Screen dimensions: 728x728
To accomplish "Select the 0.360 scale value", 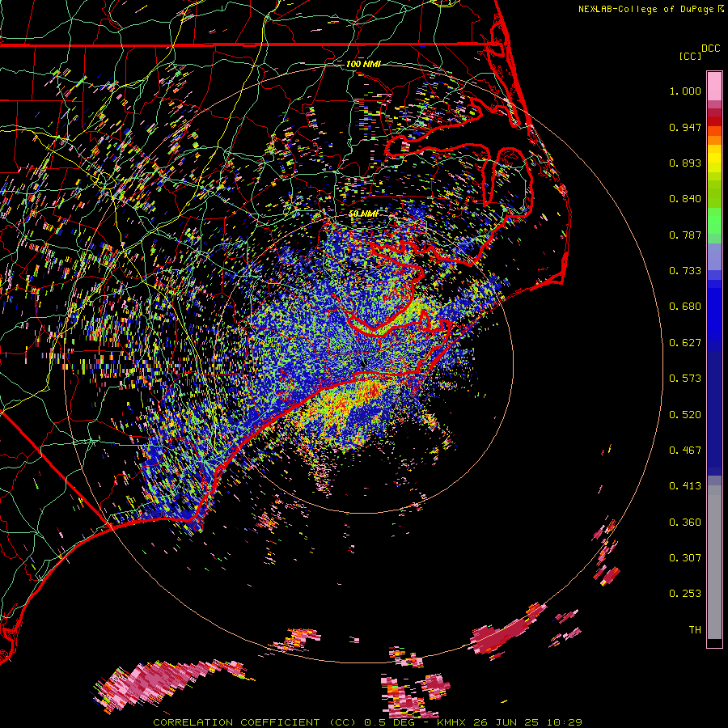I will [685, 523].
